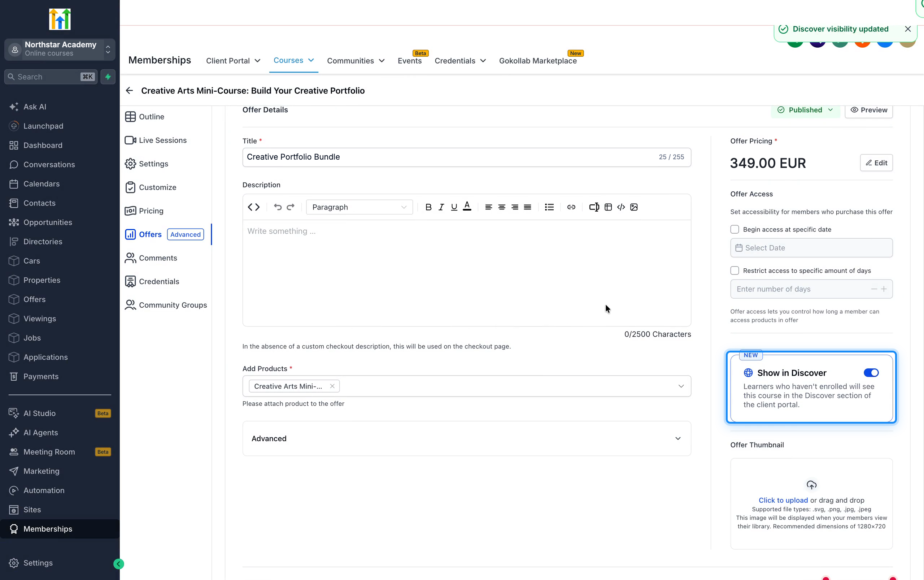Image resolution: width=924 pixels, height=580 pixels.
Task: Insert bullet list in description
Action: [549, 207]
